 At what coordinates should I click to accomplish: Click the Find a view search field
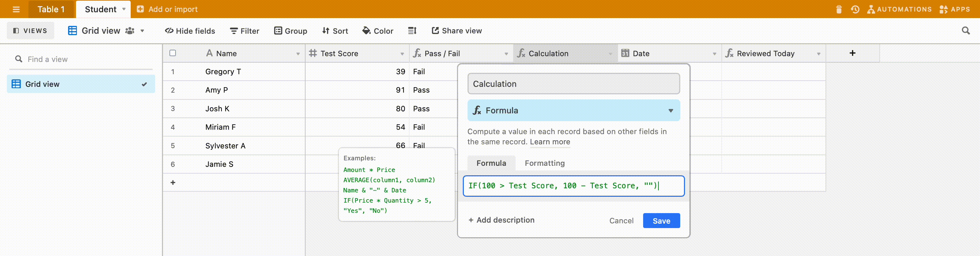(x=84, y=59)
